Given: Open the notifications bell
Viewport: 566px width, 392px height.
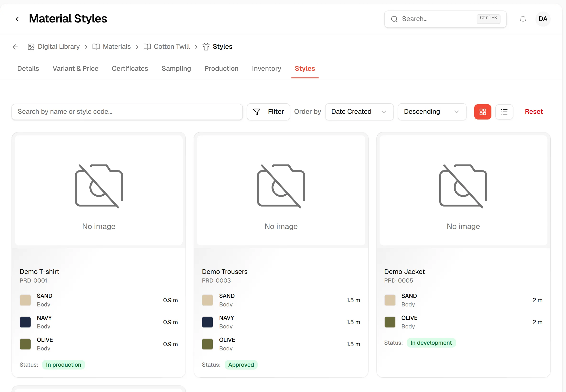Looking at the screenshot, I should point(523,19).
